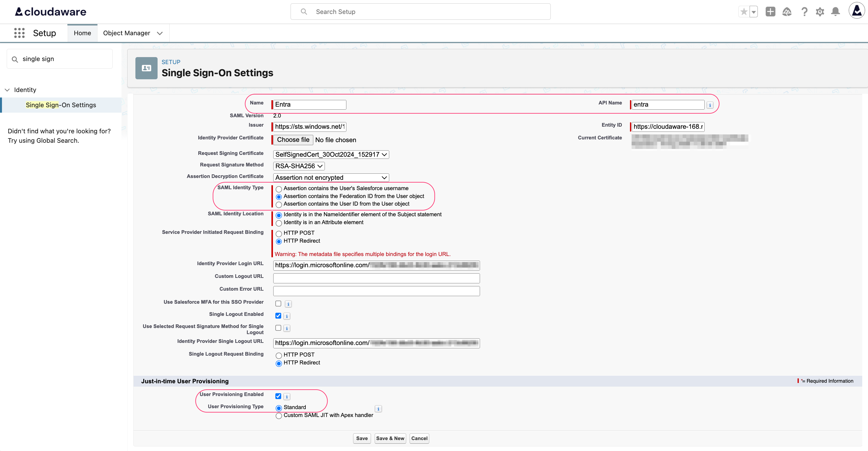Click the Cancel button

(x=419, y=438)
